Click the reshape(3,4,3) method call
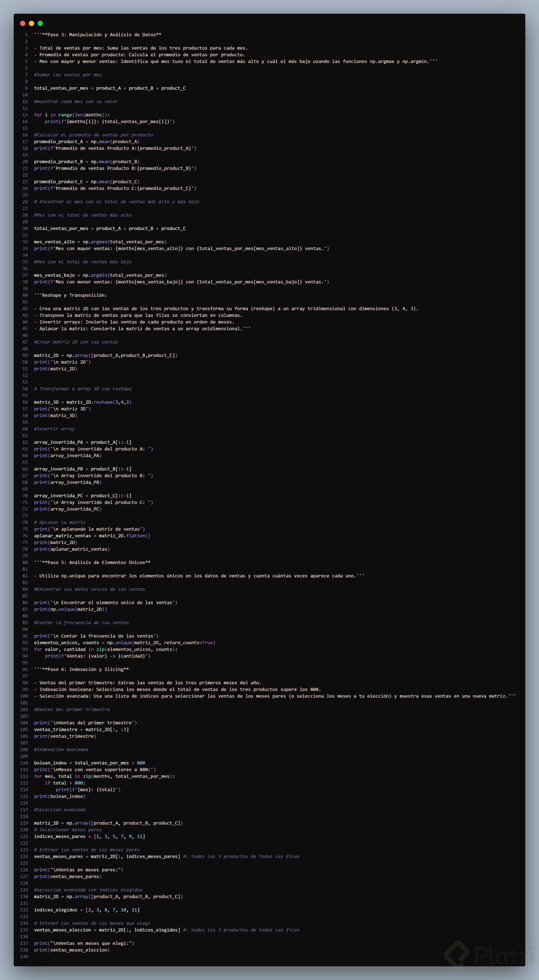This screenshot has height=980, width=539. (x=112, y=402)
